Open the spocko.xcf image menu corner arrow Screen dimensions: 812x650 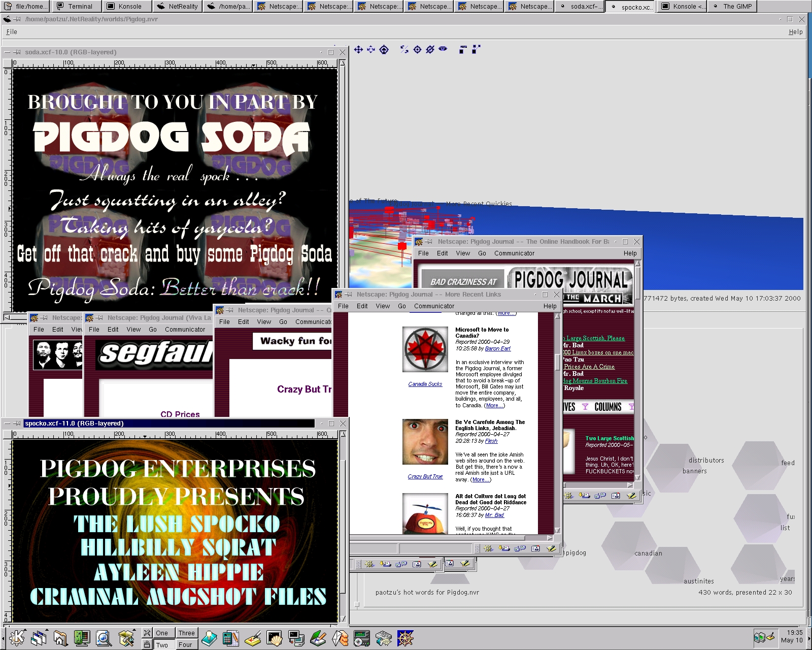click(x=7, y=434)
